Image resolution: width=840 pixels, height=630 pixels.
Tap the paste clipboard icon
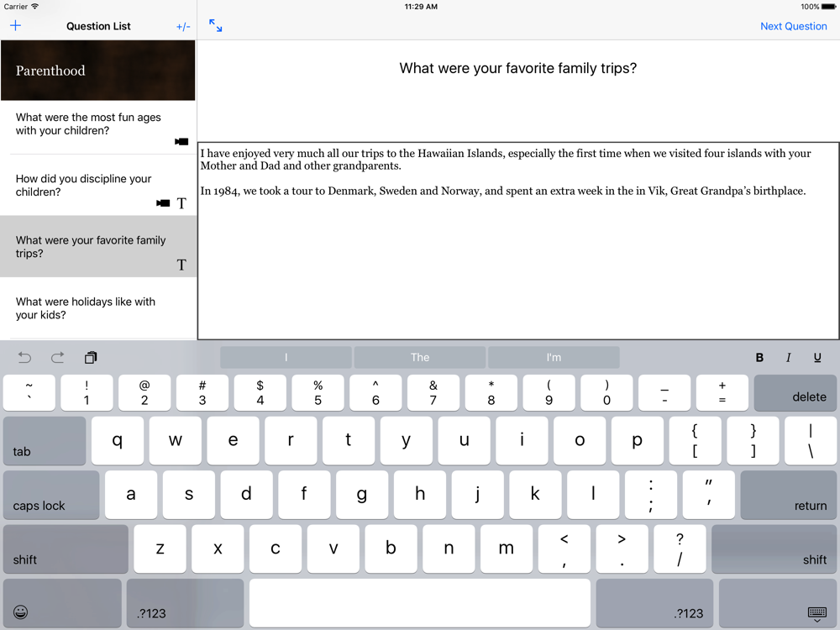(x=91, y=357)
